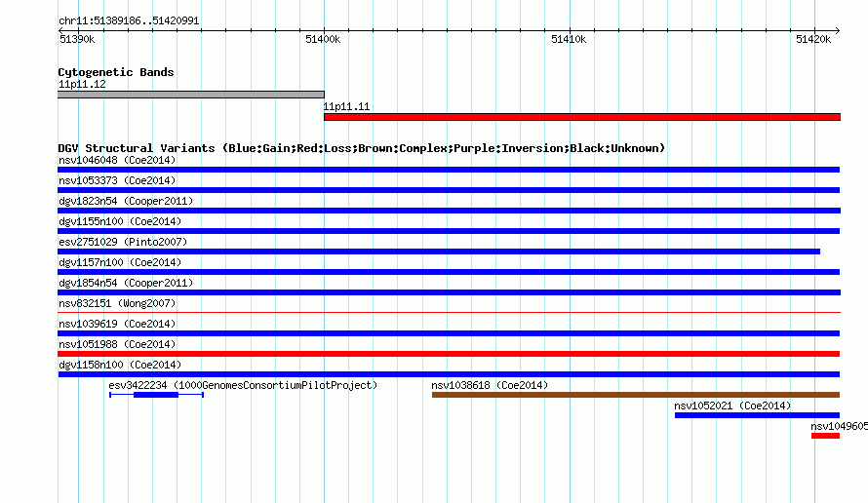
Task: Click nsv832151 (Wong2007) variant label
Action: pyautogui.click(x=117, y=304)
